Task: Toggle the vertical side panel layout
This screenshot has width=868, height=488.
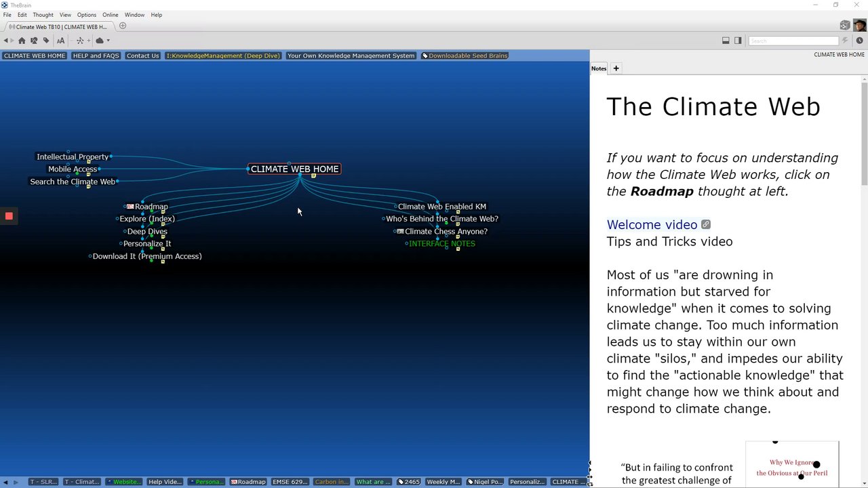Action: tap(738, 41)
